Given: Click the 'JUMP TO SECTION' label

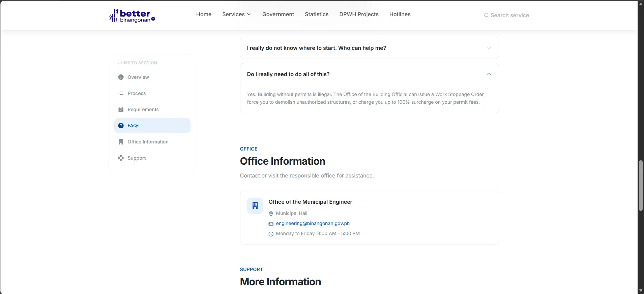Looking at the screenshot, I should point(138,63).
